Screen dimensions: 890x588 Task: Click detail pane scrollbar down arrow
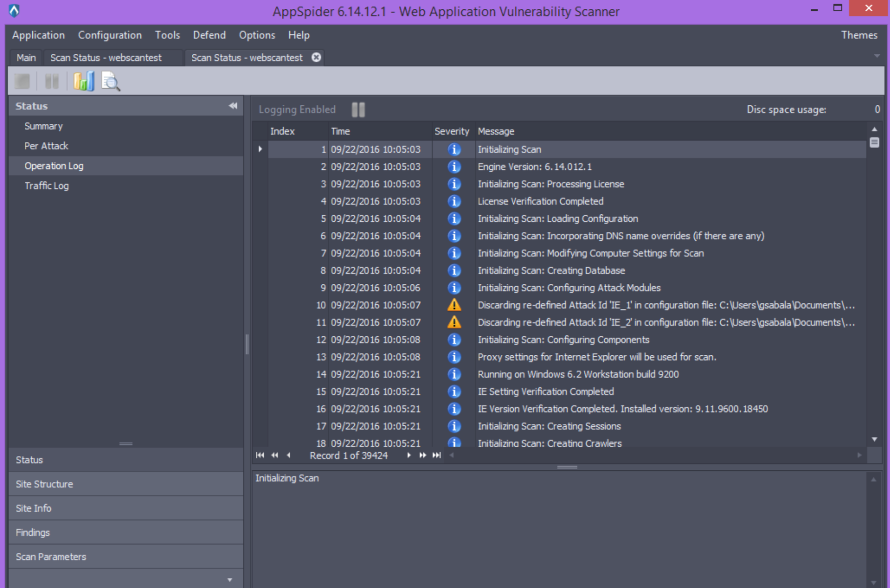click(x=874, y=583)
